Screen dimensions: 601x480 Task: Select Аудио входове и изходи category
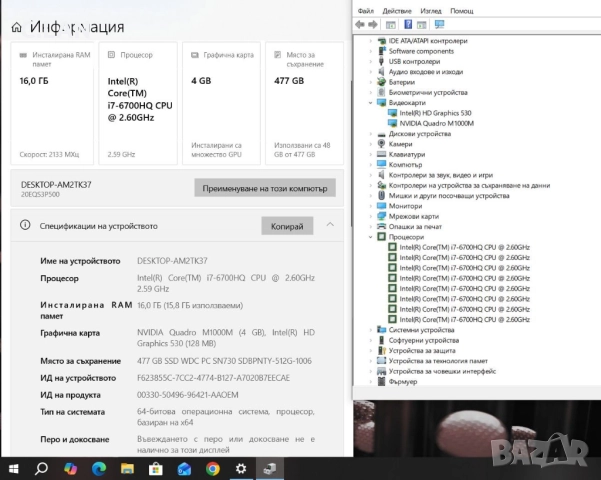[x=426, y=72]
